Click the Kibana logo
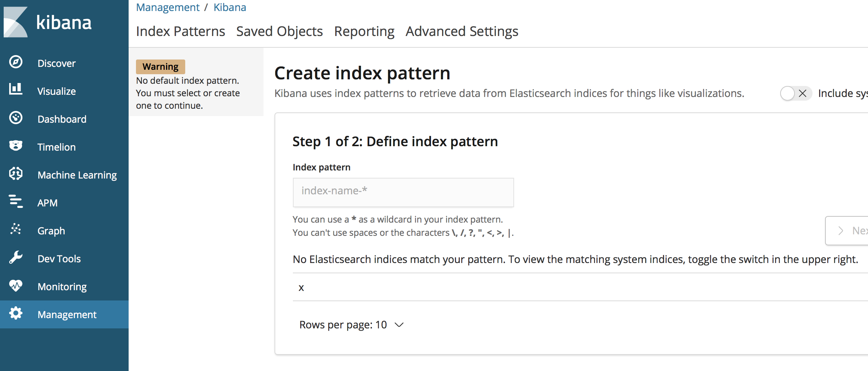The height and width of the screenshot is (371, 868). tap(48, 22)
